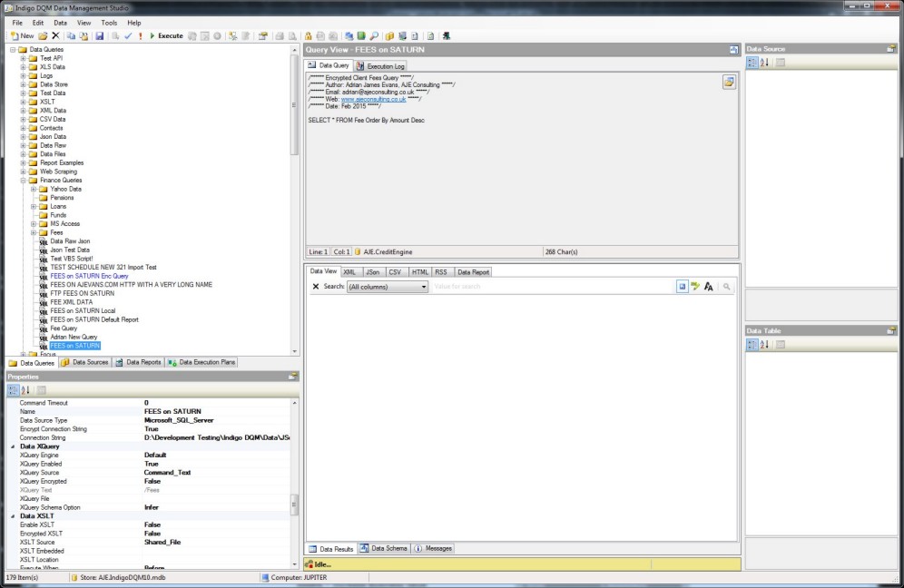The width and height of the screenshot is (904, 588).
Task: Open the Tools menu
Action: 109,22
